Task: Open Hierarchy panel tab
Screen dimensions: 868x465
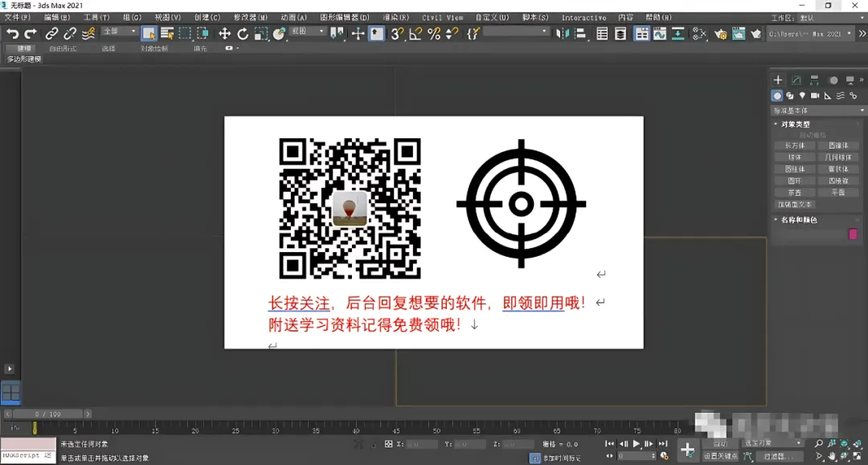Action: click(x=814, y=80)
